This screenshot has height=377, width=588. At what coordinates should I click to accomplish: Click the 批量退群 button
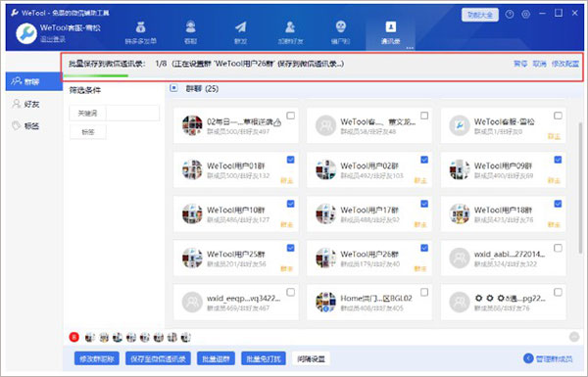(x=216, y=358)
